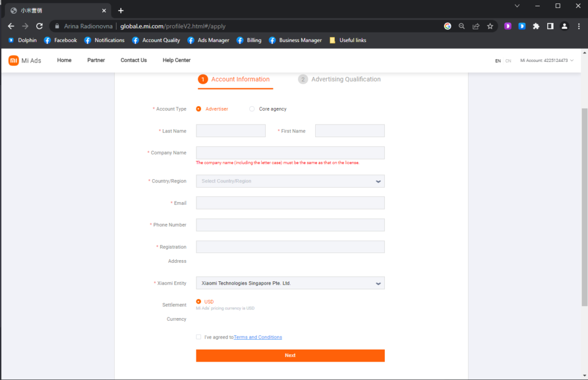
Task: Click the scrollbar down arrow
Action: tap(584, 375)
